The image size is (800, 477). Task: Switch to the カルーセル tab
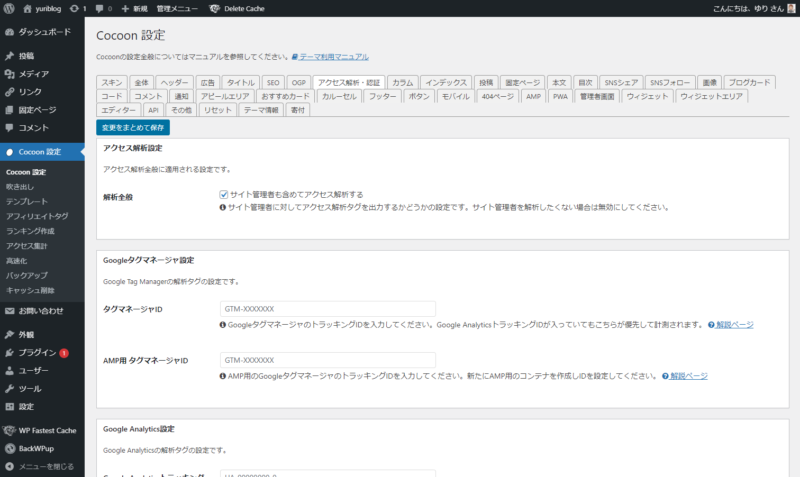(339, 96)
